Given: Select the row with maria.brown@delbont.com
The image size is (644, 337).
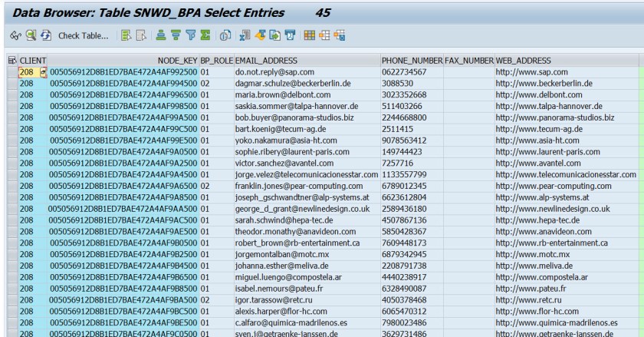Looking at the screenshot, I should pyautogui.click(x=12, y=95).
